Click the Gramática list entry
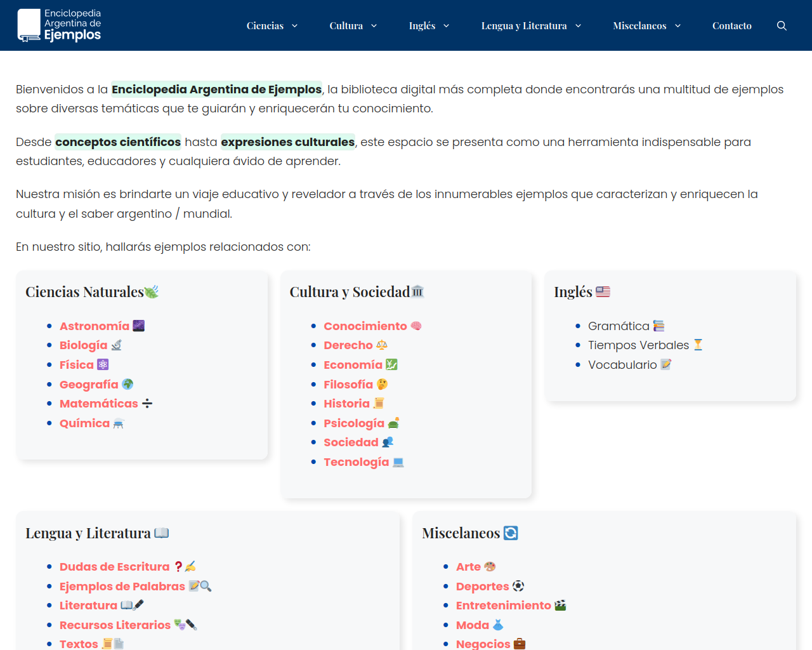 click(619, 326)
